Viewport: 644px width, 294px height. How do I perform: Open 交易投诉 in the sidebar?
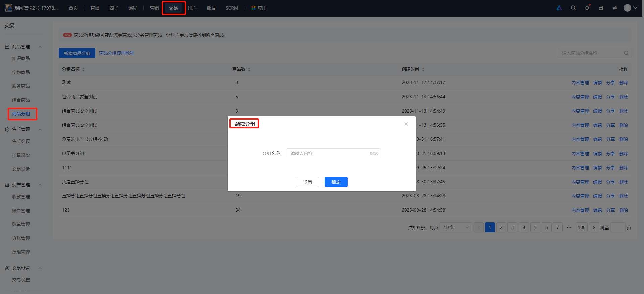coord(21,169)
